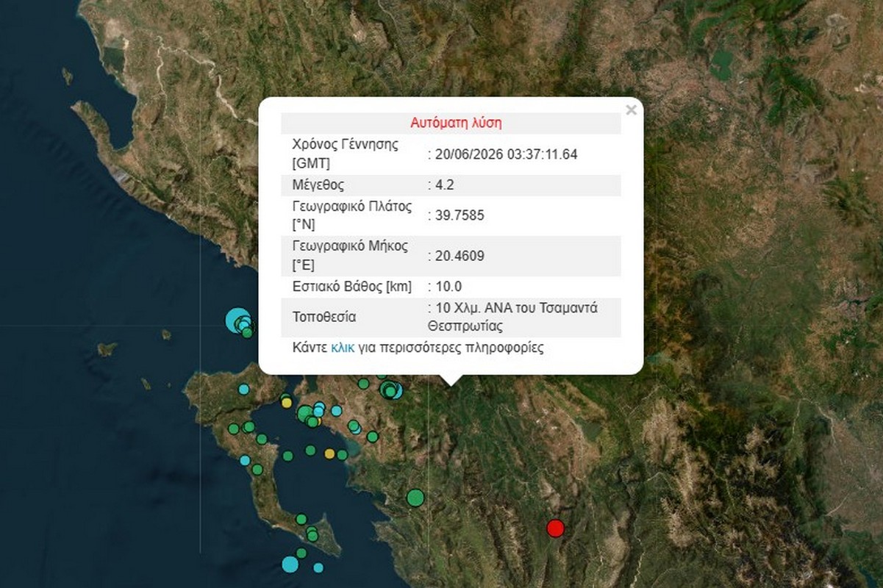Click the 'Γεωγραφικό Μήκος [°E]' label

click(x=350, y=255)
